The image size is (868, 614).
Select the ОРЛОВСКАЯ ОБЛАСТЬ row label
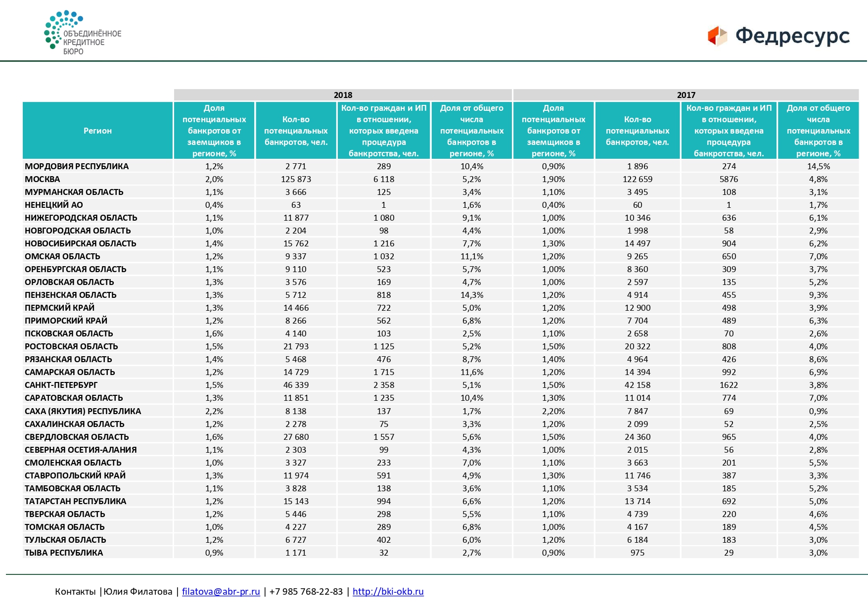pos(69,282)
